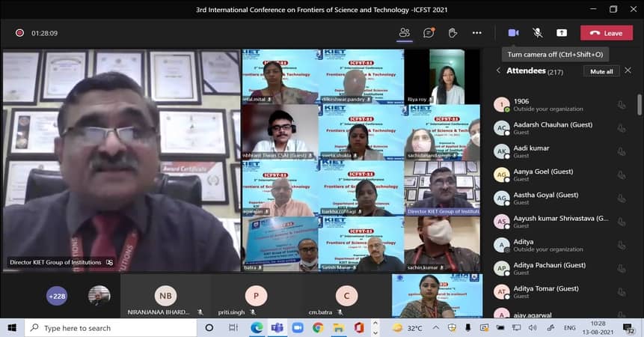Open the participants panel icon
Viewport: 644px width, 337px height.
point(405,33)
